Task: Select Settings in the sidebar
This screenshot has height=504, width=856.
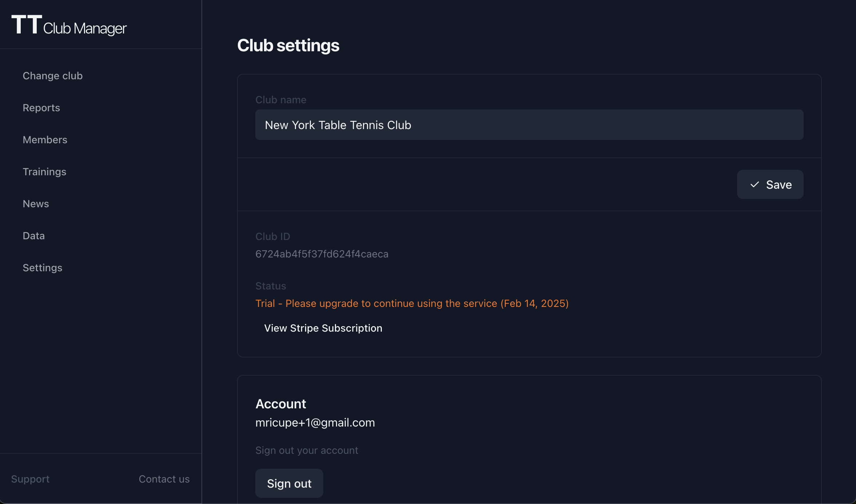Action: pyautogui.click(x=43, y=268)
